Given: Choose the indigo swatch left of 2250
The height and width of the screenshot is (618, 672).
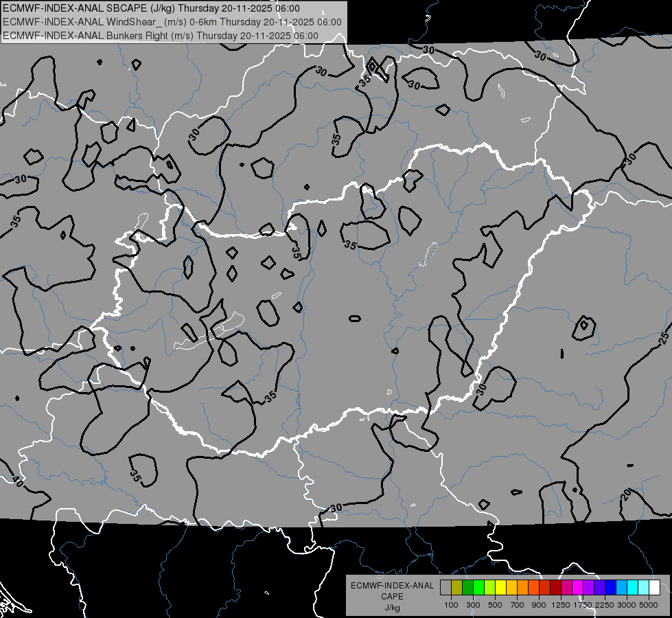Looking at the screenshot, I should [599, 587].
